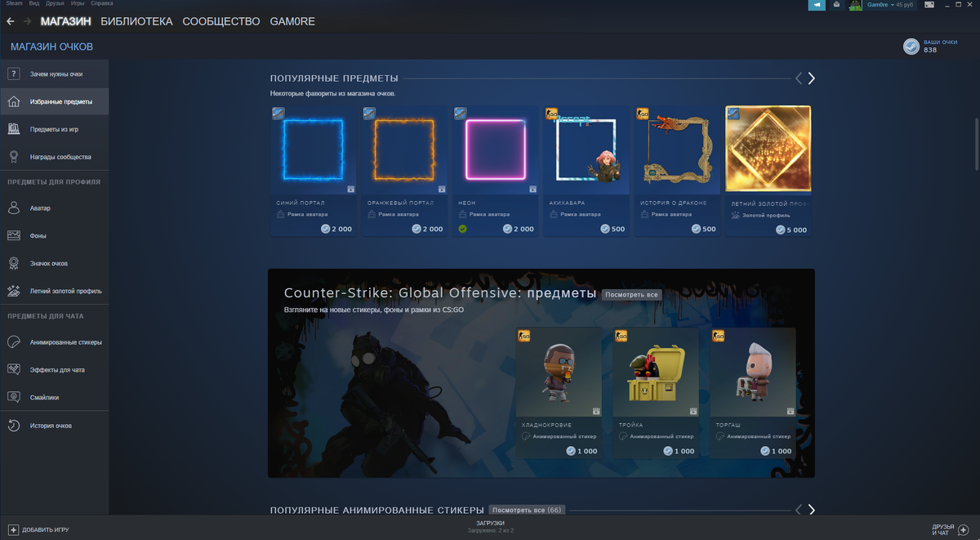Click the Анимированные стикеры sticker icon
This screenshot has height=540, width=980.
(14, 342)
